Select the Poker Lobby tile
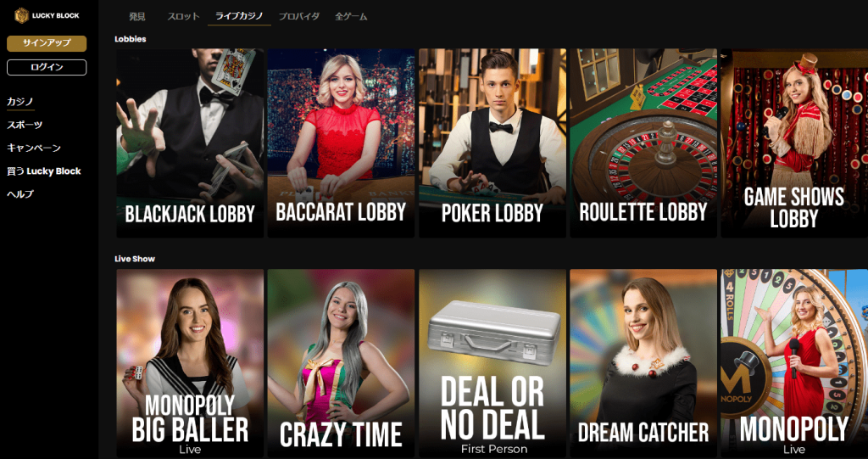Viewport: 868px width, 459px height. tap(492, 143)
